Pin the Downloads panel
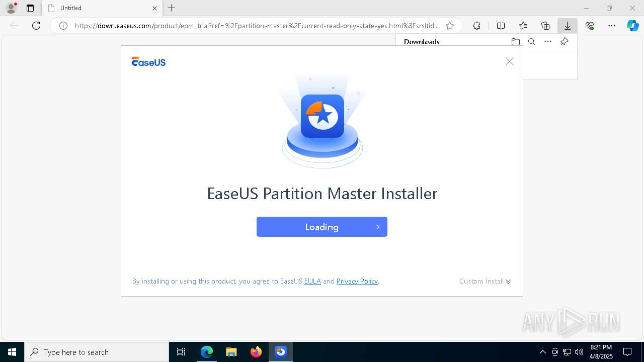 click(x=564, y=42)
